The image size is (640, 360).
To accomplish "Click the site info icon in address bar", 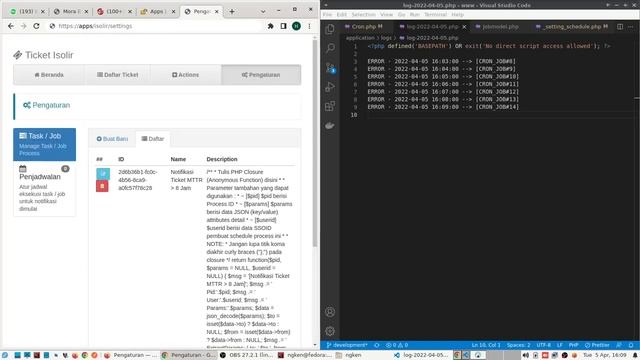I will click(x=52, y=26).
